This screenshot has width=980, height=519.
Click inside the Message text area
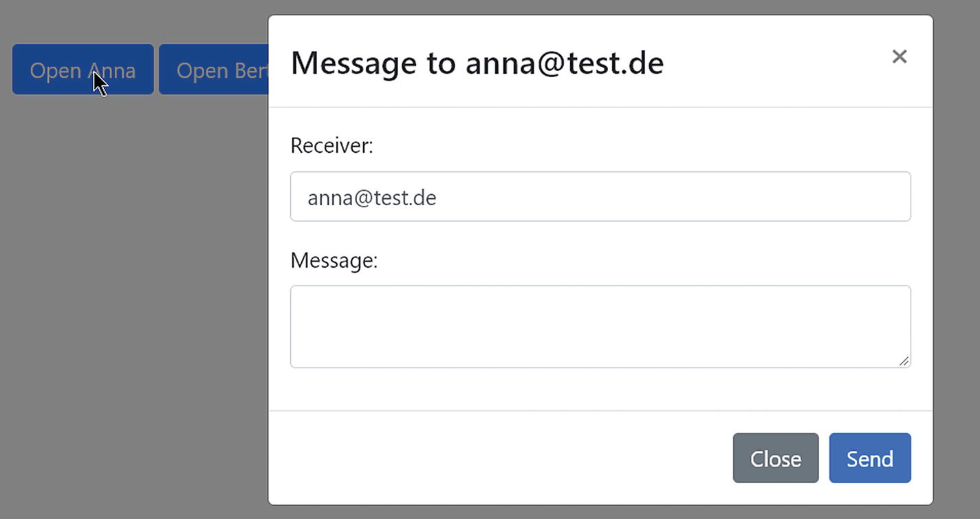pyautogui.click(x=600, y=326)
